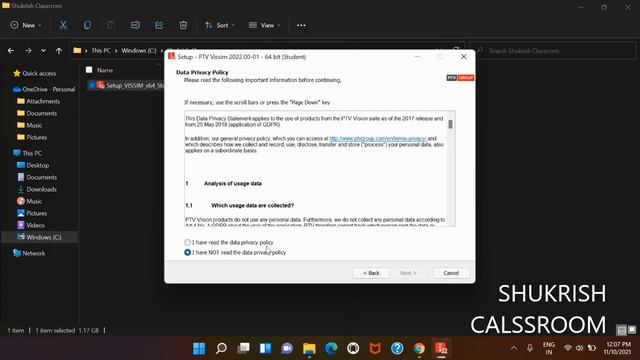Open Widgets on taskbar
Screen dimensions: 640x360
point(265,349)
